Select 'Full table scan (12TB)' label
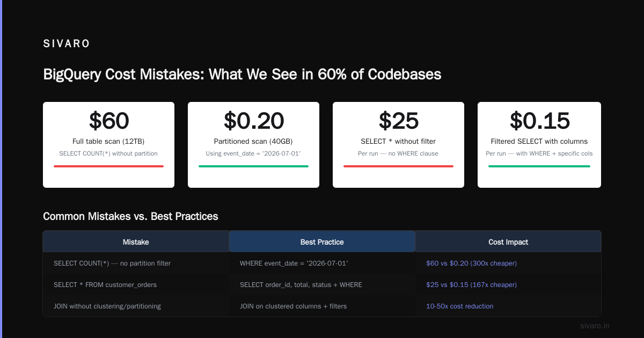644x338 pixels. [108, 142]
